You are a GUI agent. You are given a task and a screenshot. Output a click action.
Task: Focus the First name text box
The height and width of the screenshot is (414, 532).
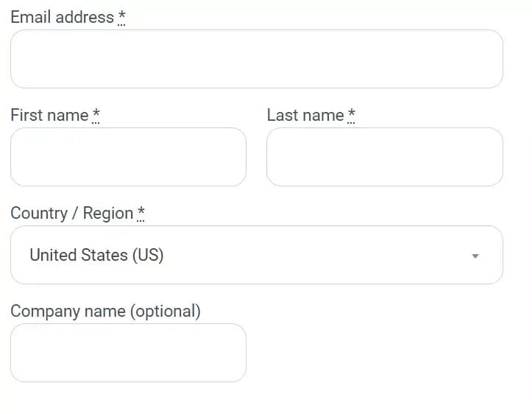click(128, 157)
